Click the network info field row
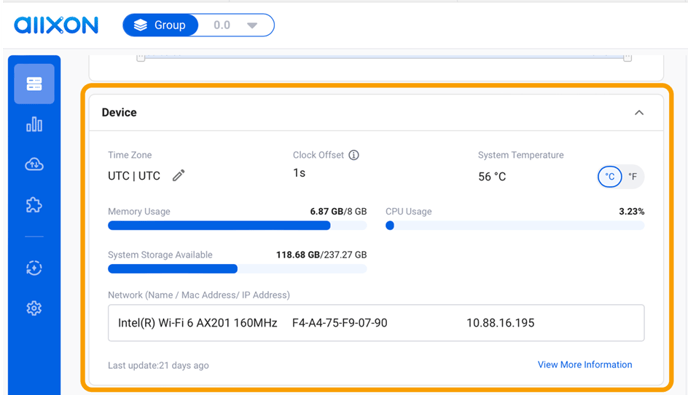Viewport: 688px width, 395px height. (x=376, y=323)
